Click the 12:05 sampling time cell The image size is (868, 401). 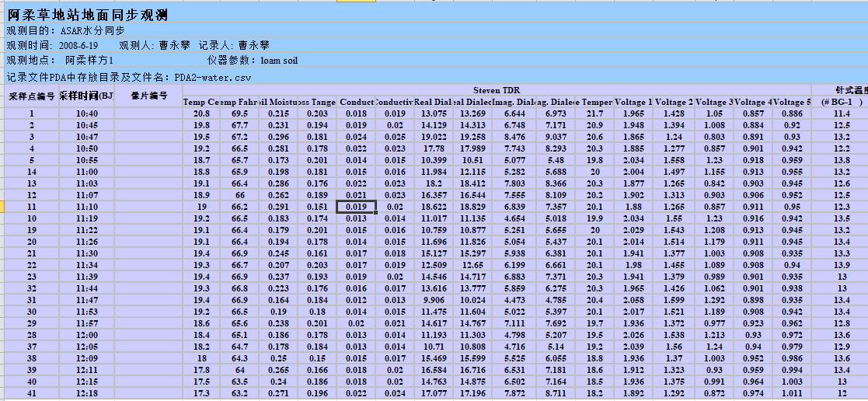87,347
